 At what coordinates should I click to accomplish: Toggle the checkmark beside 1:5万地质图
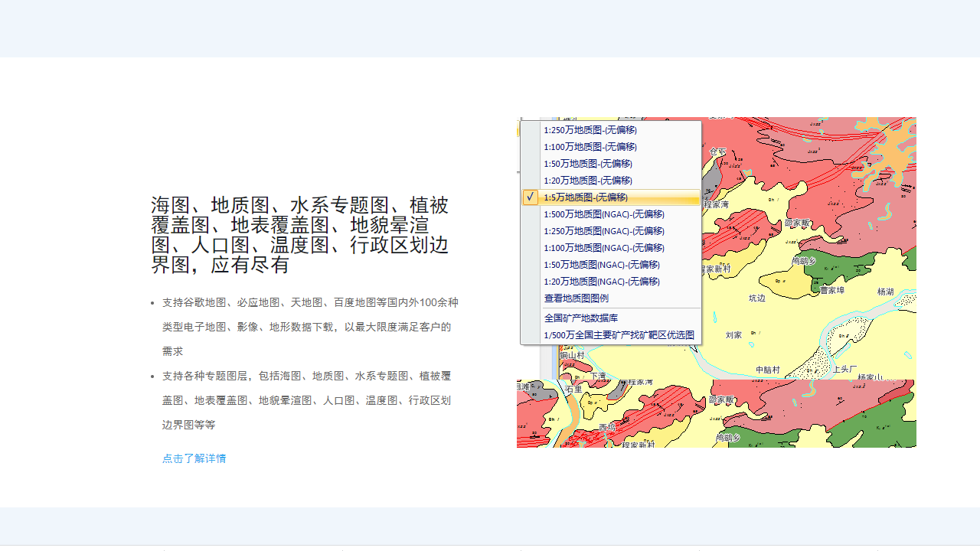pos(530,197)
